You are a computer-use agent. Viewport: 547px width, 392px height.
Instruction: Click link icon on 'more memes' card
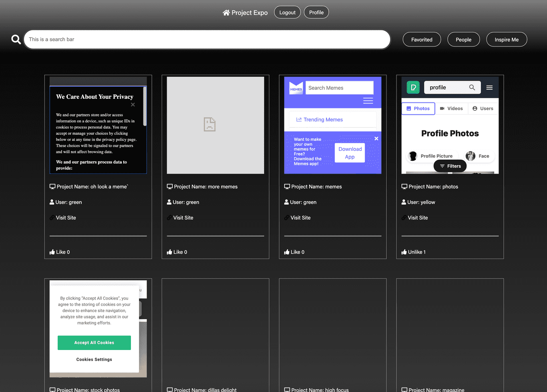pos(169,218)
